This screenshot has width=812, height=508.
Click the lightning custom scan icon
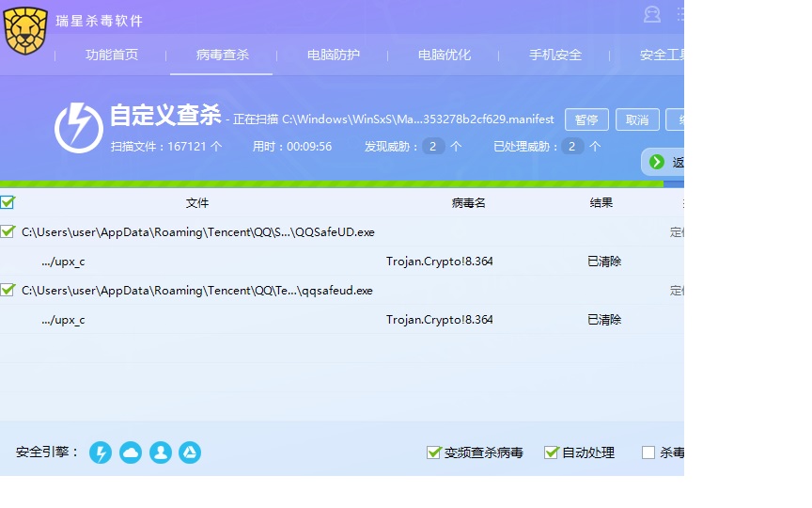79,128
